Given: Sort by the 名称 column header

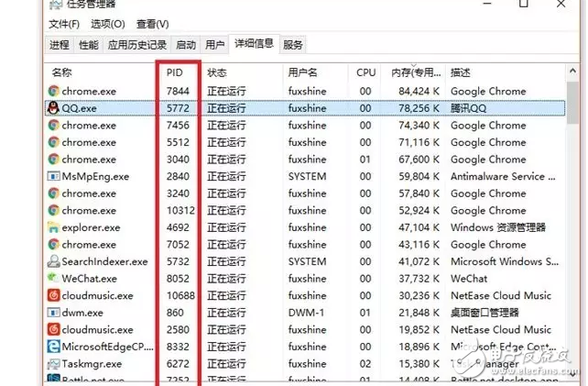Looking at the screenshot, I should point(62,72).
